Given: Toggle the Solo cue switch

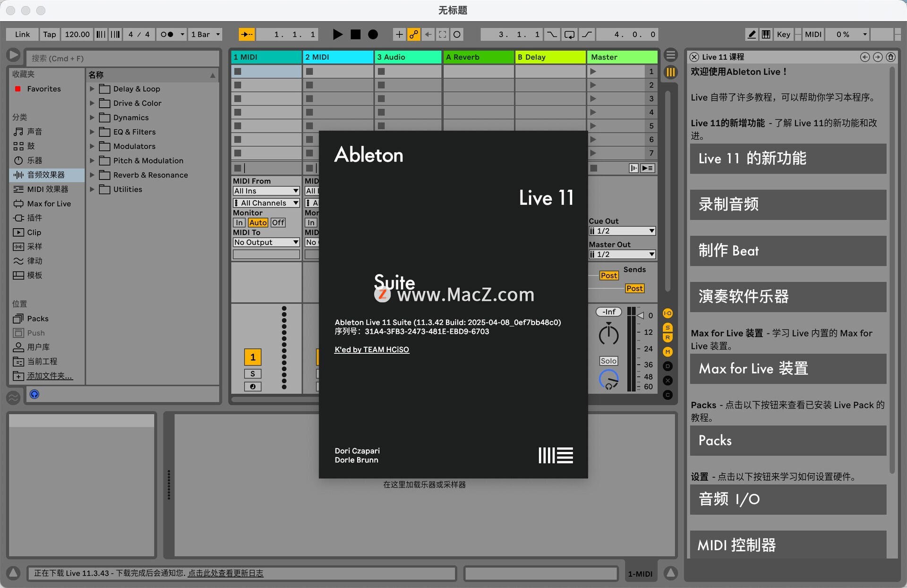Looking at the screenshot, I should click(608, 361).
